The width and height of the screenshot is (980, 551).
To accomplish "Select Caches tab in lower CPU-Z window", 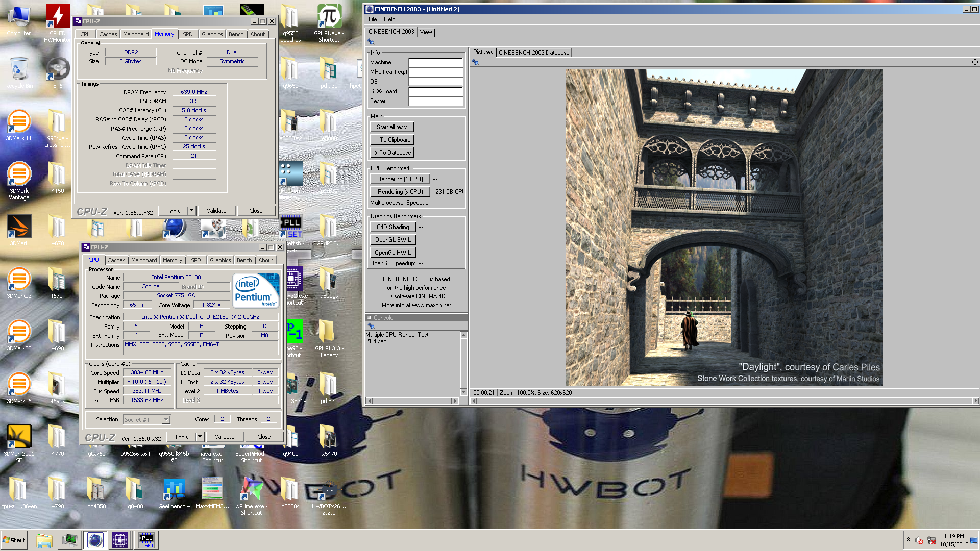I will (x=116, y=260).
